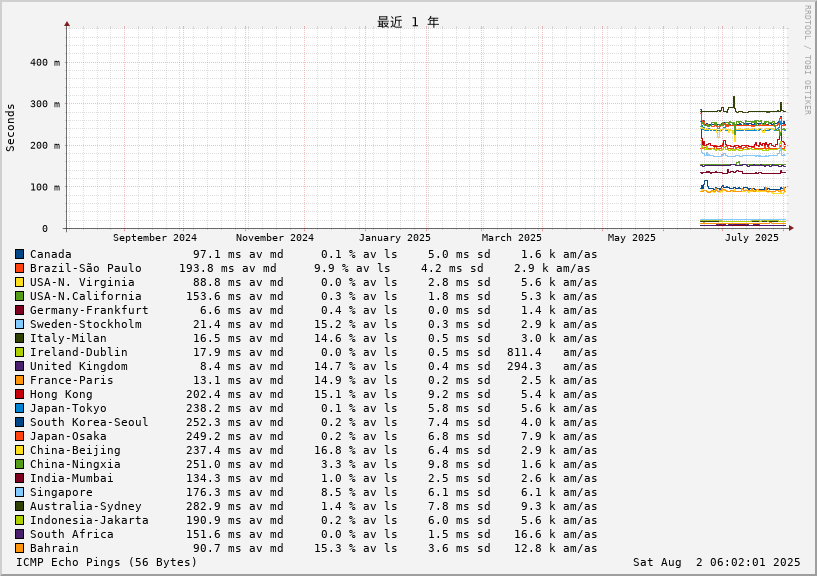
Task: Click the Singapore legend label
Action: tap(61, 493)
